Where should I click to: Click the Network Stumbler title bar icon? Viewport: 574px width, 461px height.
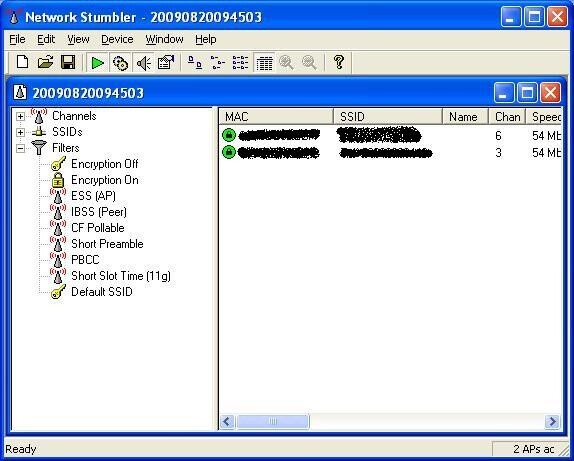click(14, 17)
